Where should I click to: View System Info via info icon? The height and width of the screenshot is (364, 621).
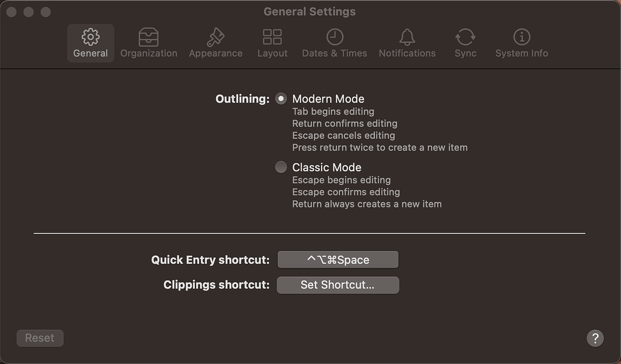click(x=521, y=38)
